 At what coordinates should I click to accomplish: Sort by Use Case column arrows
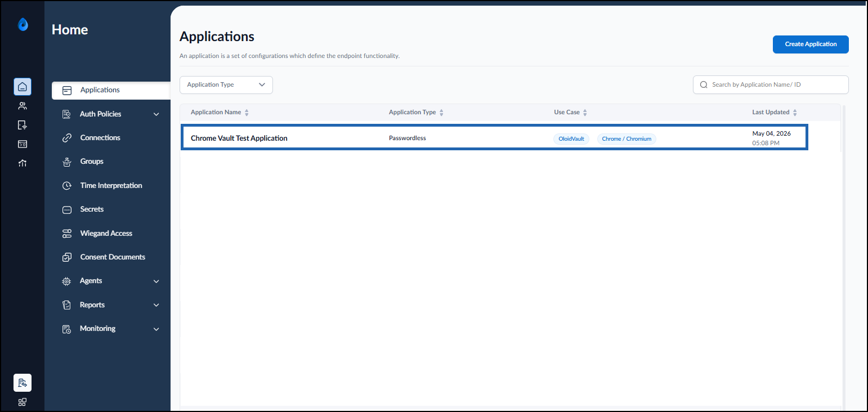[x=585, y=113]
